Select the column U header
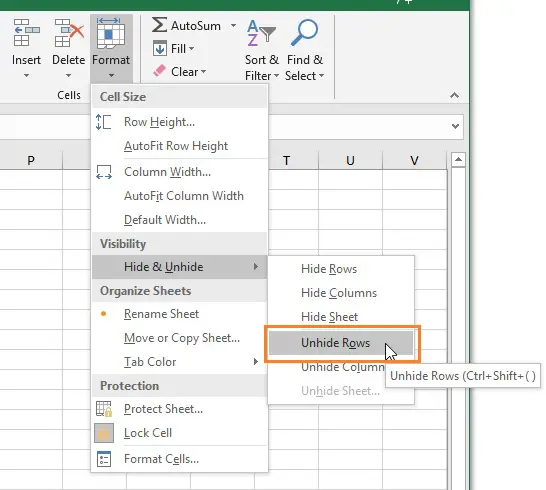The image size is (546, 490). pyautogui.click(x=350, y=161)
